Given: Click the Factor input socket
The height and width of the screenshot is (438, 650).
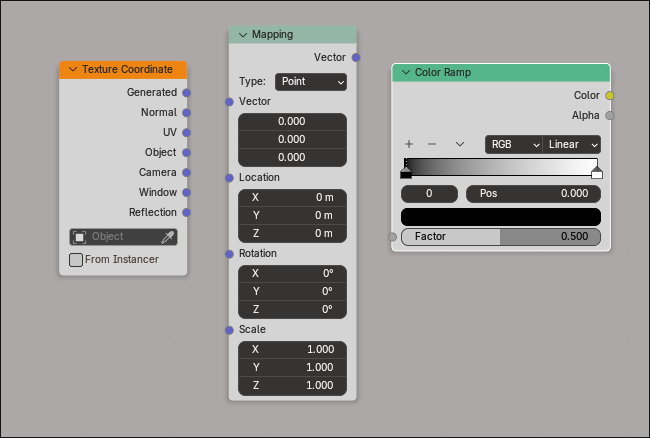Looking at the screenshot, I should (x=392, y=237).
